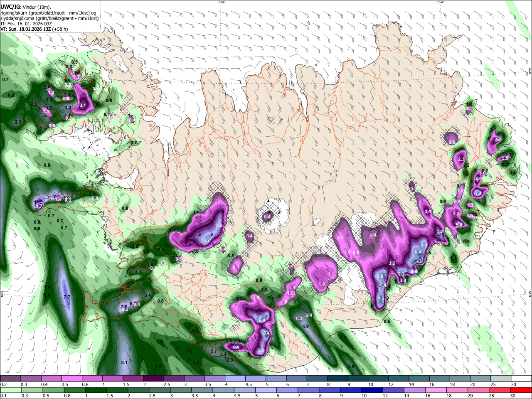Select the dark mauve 0.2 snow legend swatch

tap(10, 378)
